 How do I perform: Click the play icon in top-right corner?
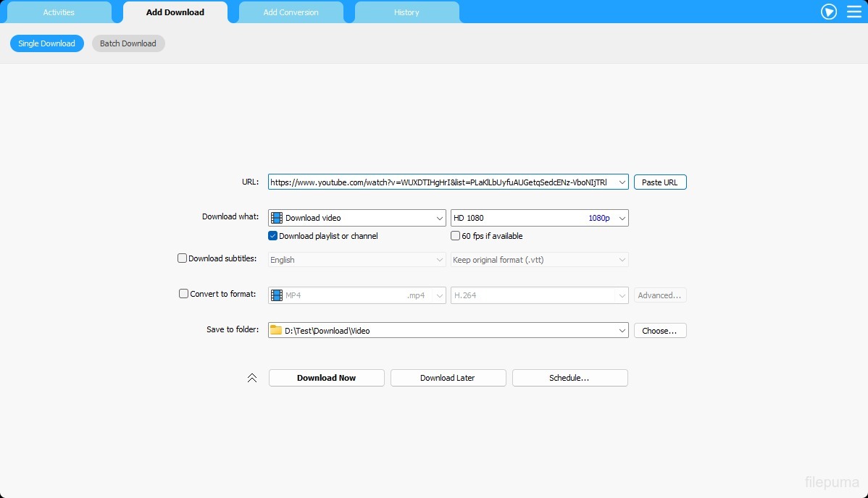click(829, 12)
